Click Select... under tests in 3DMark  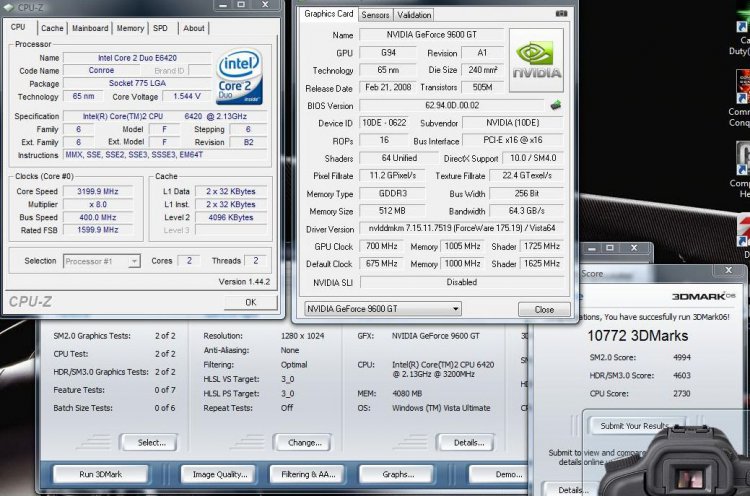(x=150, y=442)
